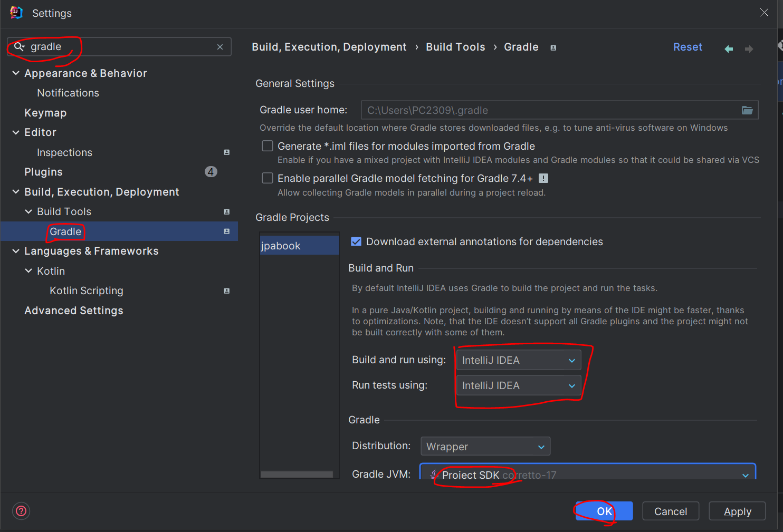This screenshot has width=783, height=532.
Task: Open the Plugins settings page
Action: click(43, 172)
